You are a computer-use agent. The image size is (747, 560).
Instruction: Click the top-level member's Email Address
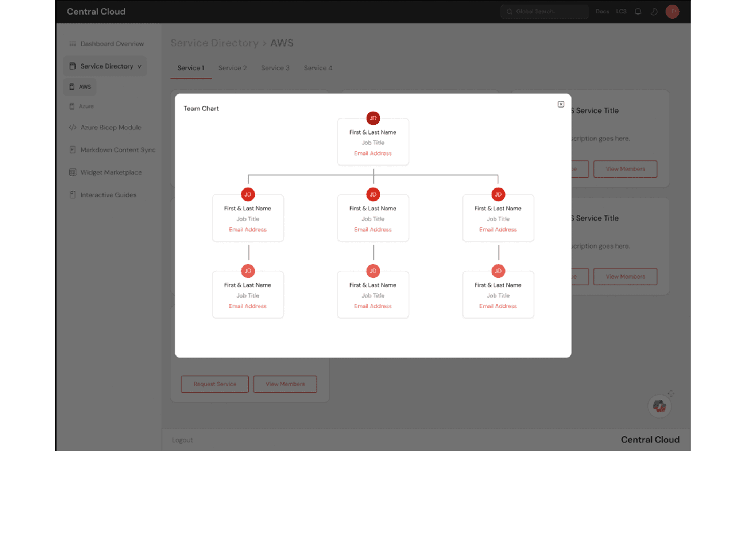coord(373,153)
